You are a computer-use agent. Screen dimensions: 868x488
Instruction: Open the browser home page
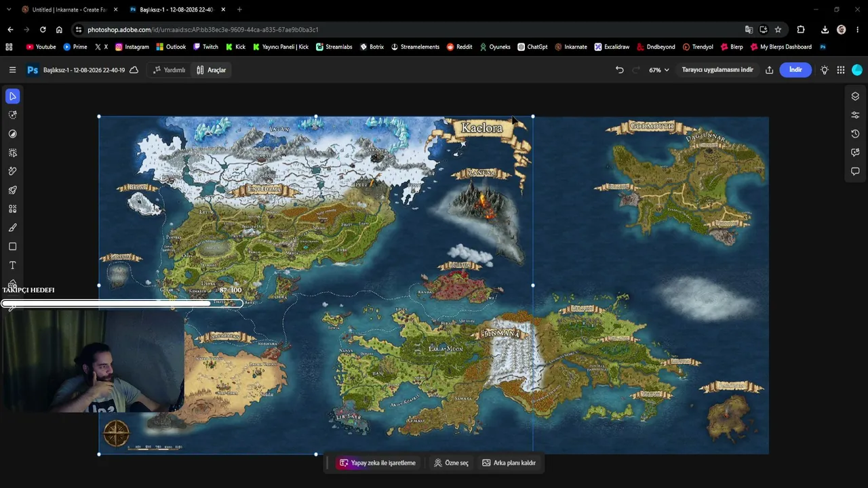tap(59, 30)
